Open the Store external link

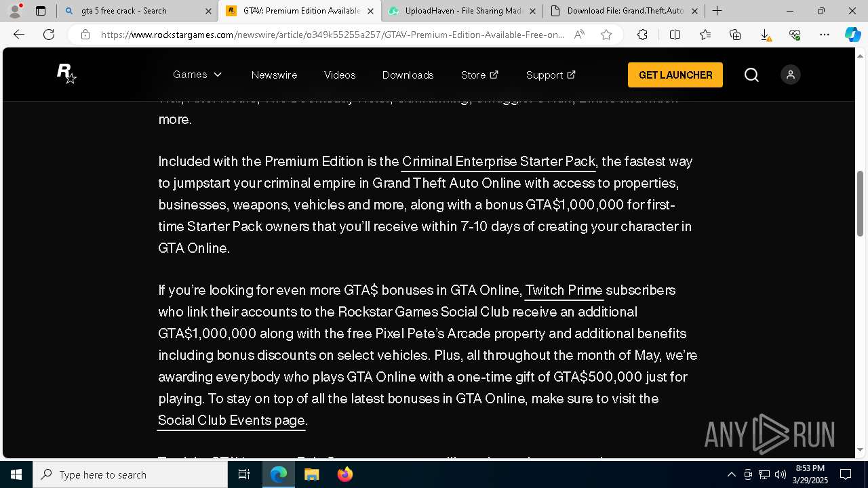click(479, 75)
